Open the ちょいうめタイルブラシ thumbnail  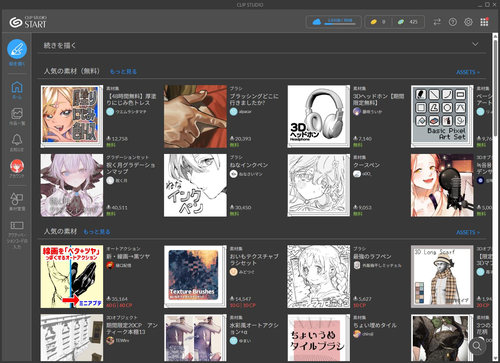pyautogui.click(x=319, y=338)
